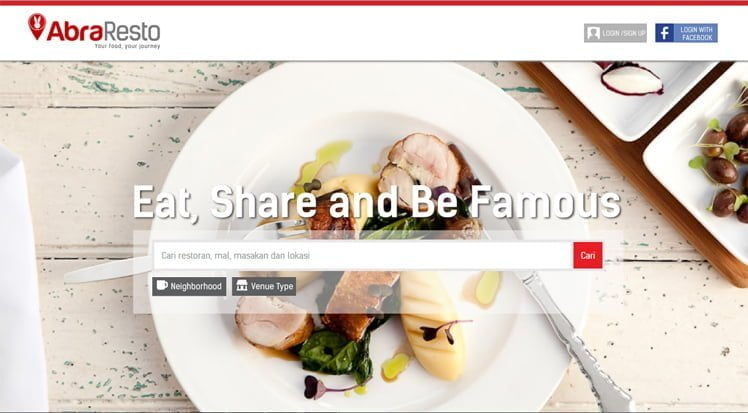Click the 'Your food, your journey' tagline
The image size is (748, 413).
click(127, 46)
